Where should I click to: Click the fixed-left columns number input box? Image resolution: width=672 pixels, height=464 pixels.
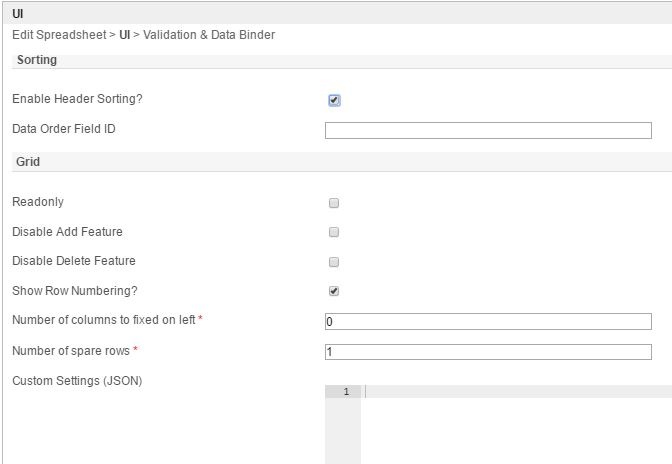[488, 322]
